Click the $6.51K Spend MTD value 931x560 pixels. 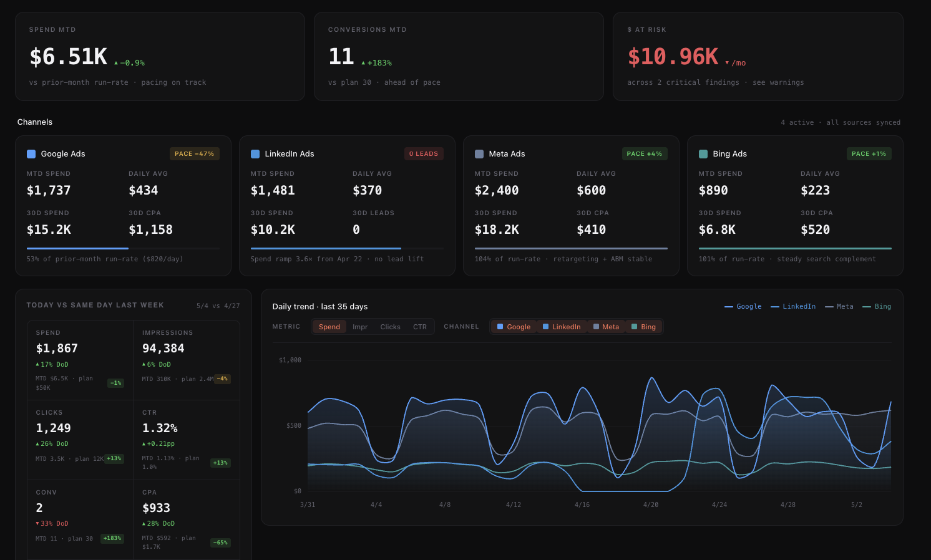click(x=69, y=57)
